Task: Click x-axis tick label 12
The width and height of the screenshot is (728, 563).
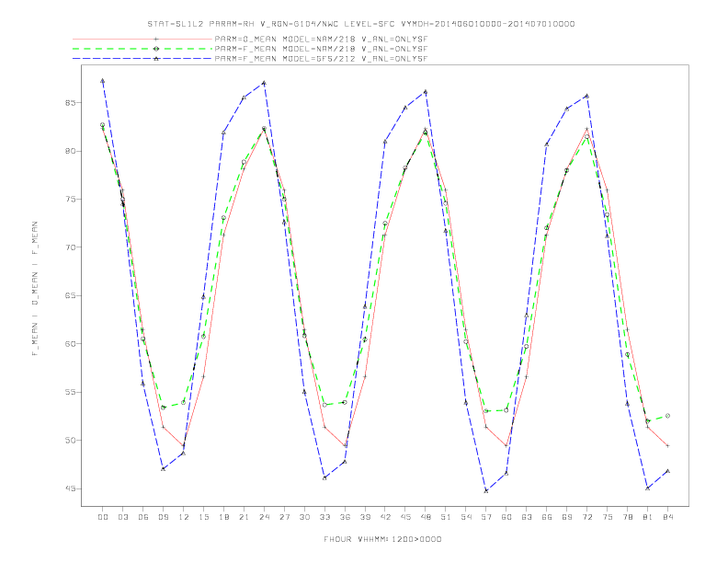Action: coord(184,517)
